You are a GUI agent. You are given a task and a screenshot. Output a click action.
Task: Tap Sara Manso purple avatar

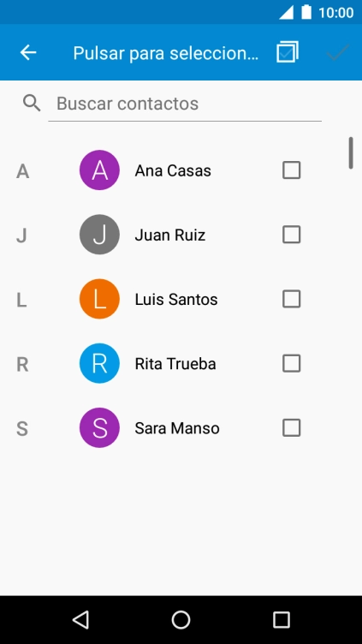(x=99, y=428)
